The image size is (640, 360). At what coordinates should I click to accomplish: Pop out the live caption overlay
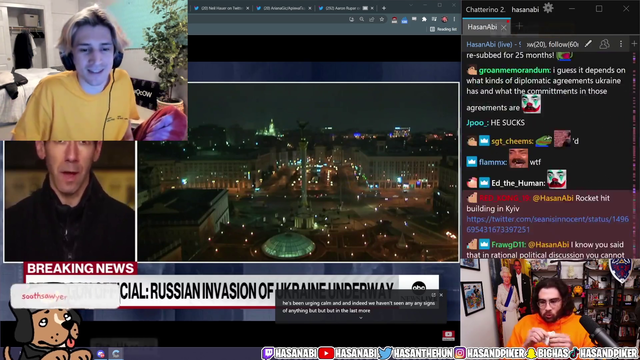click(x=433, y=295)
